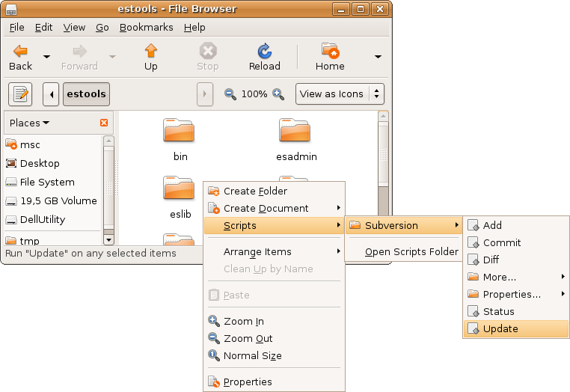Open 19,5 GB Volume in sidebar
The image size is (570, 392).
(x=52, y=200)
